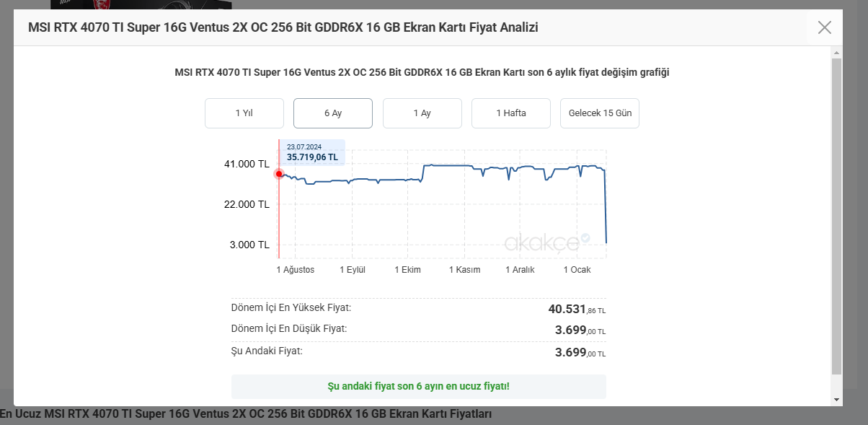Click the 23.07.2024 price tooltip
The height and width of the screenshot is (425, 868).
coord(312,152)
